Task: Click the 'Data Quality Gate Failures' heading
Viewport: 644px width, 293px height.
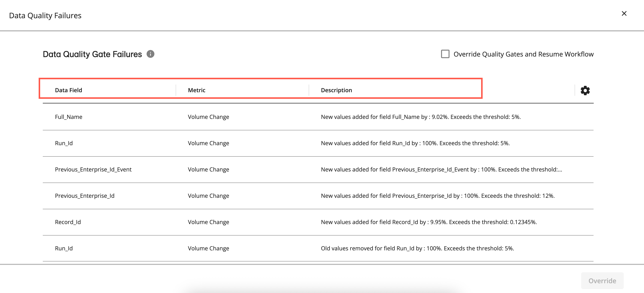Action: [92, 54]
